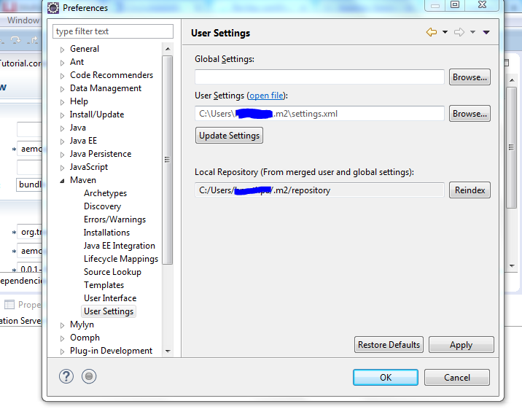This screenshot has height=420, width=522.
Task: Expand the Code Recommenders node
Action: 62,77
